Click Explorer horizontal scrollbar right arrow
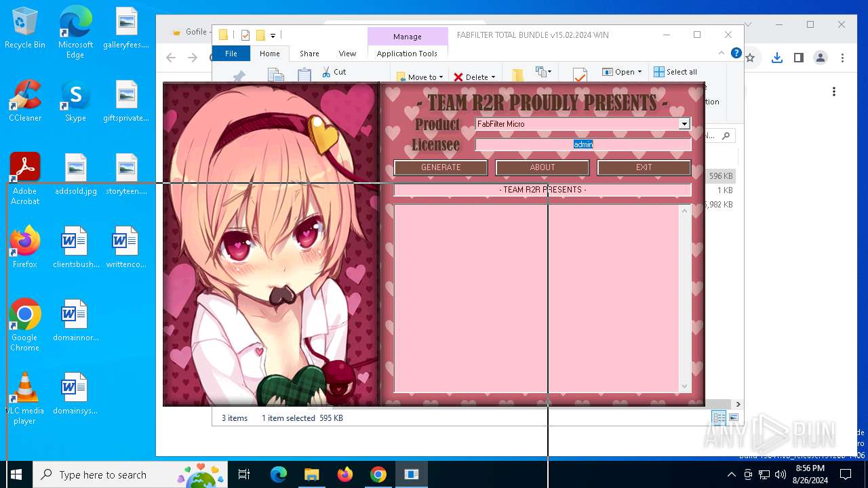The image size is (868, 488). coord(738,404)
